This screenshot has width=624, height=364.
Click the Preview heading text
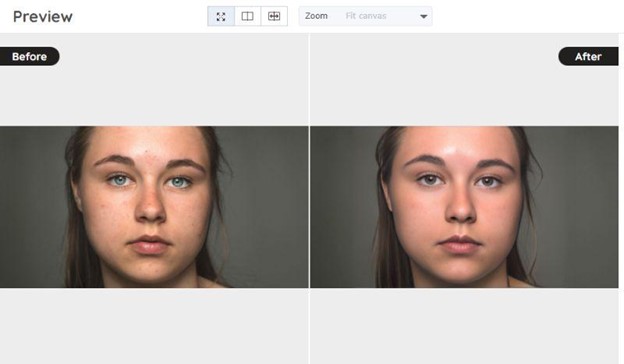pyautogui.click(x=43, y=17)
